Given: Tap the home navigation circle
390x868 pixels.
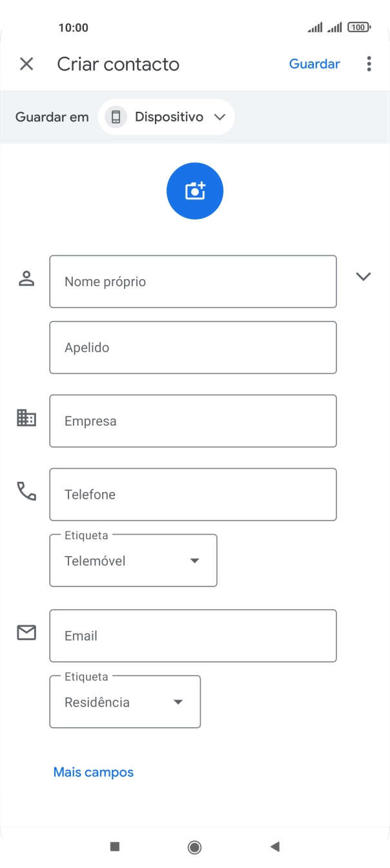Looking at the screenshot, I should click(x=194, y=847).
